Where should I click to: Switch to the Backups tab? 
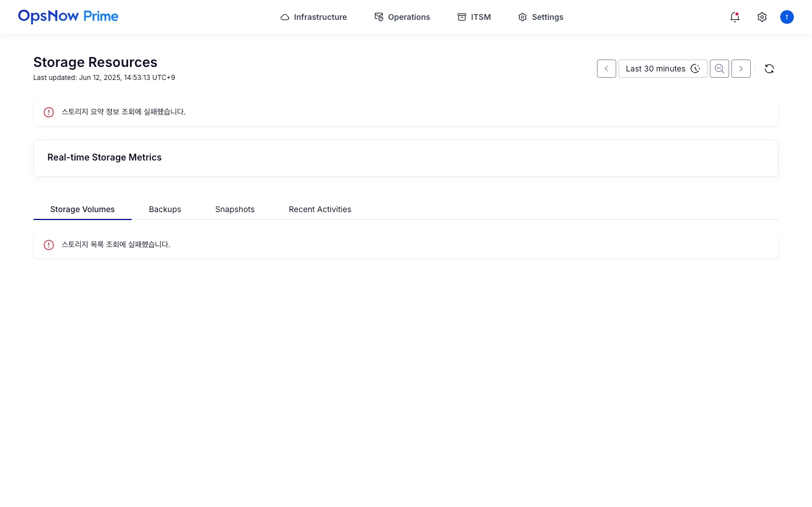pyautogui.click(x=165, y=209)
